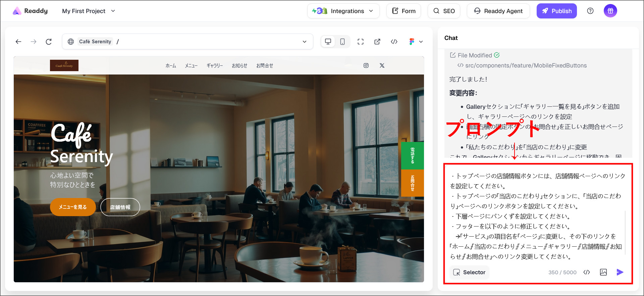The image size is (644, 296).
Task: Attach an image to chat prompt
Action: click(x=603, y=272)
